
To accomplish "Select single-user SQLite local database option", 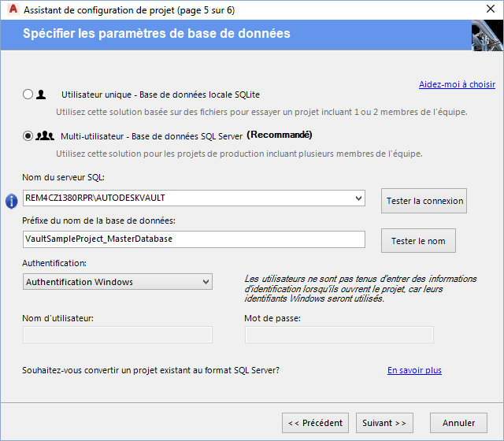I will pos(28,94).
